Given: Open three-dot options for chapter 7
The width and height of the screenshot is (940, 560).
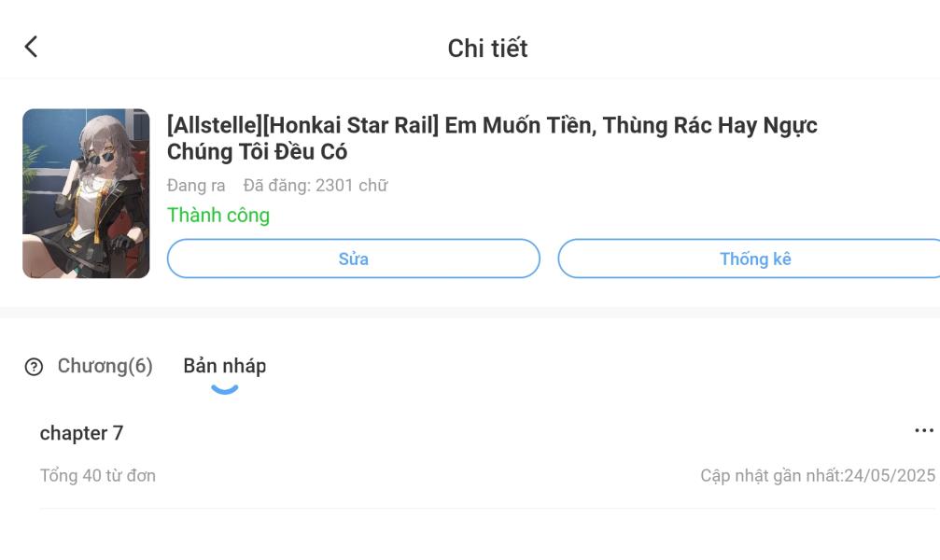Looking at the screenshot, I should click(x=923, y=430).
